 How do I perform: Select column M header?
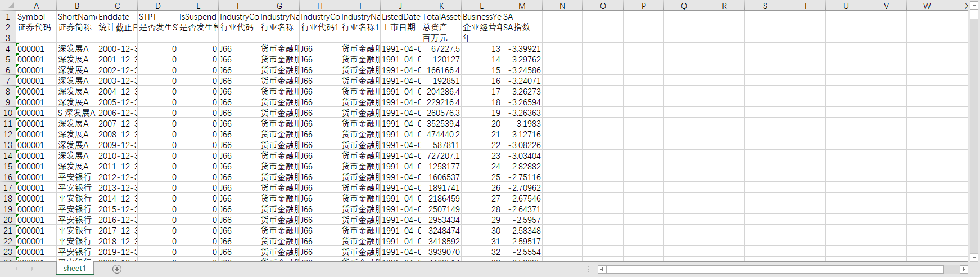point(522,6)
